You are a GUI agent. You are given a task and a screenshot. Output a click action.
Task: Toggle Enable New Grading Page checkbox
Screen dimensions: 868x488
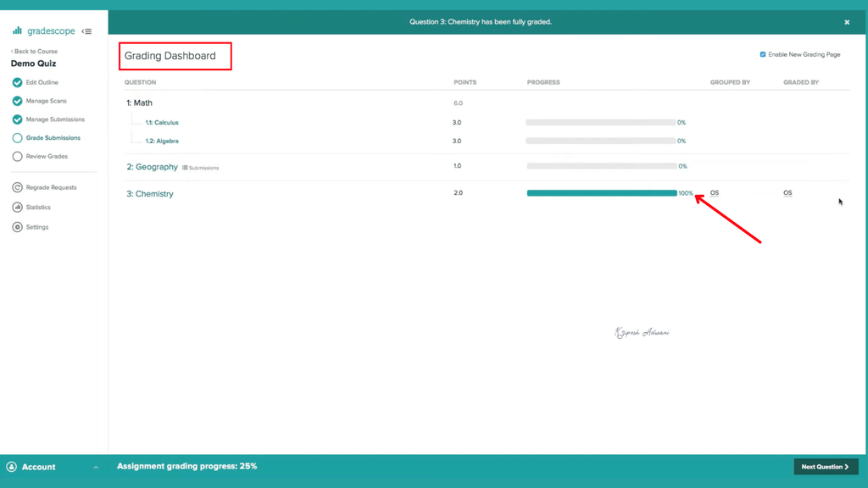tap(763, 54)
